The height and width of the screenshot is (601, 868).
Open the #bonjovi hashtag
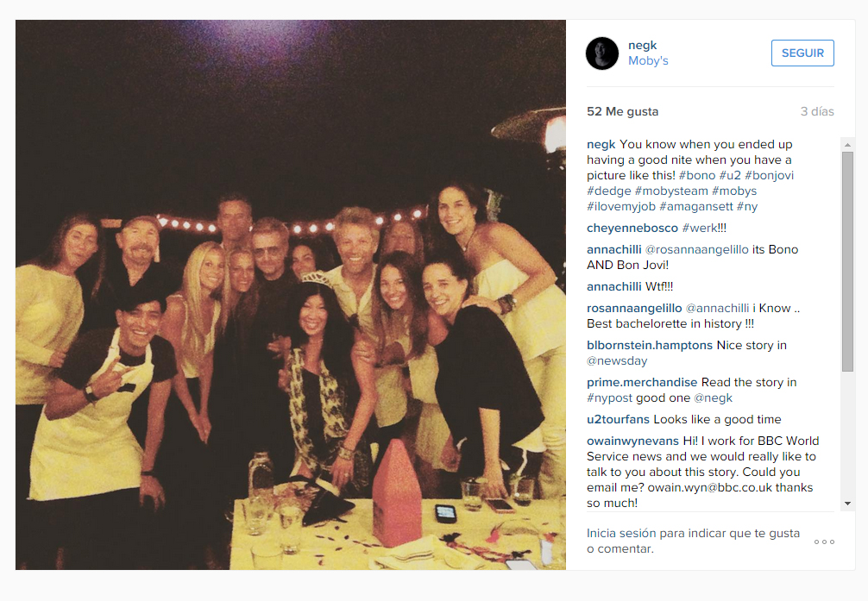[769, 175]
